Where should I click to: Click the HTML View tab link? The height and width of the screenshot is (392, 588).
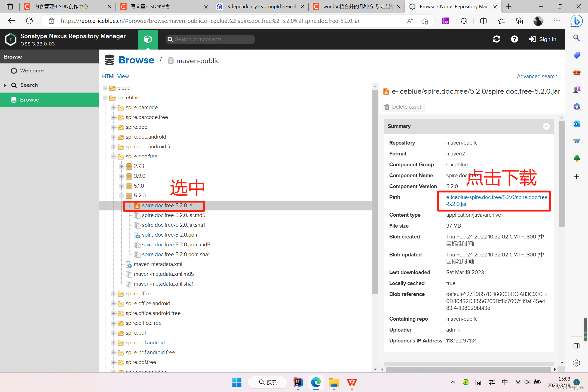click(115, 76)
